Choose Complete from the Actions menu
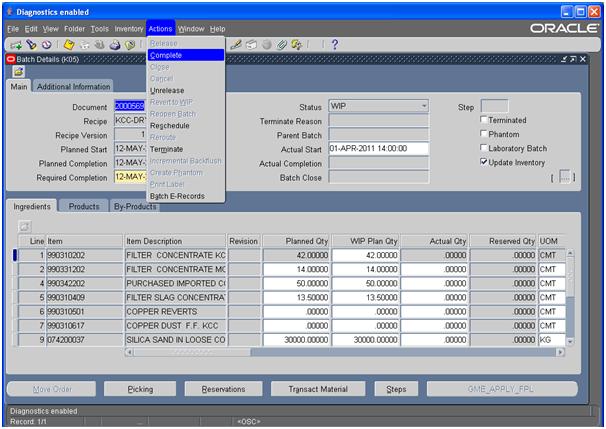This screenshot has width=606, height=429. coord(165,55)
